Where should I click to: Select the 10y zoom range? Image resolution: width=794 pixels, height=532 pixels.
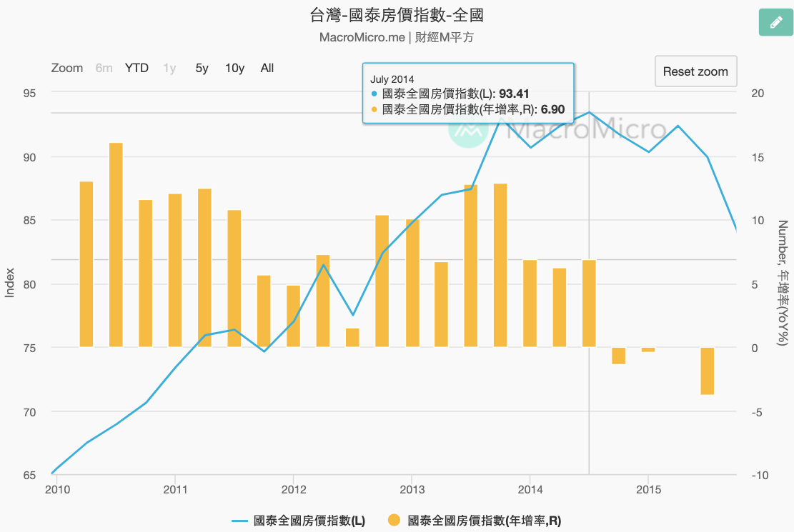click(x=234, y=69)
